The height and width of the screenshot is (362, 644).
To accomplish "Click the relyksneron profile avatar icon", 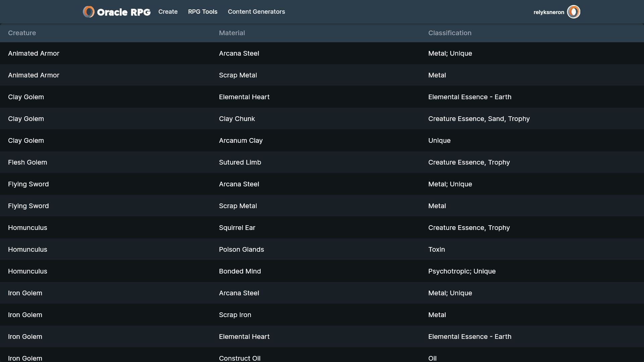I will (574, 12).
